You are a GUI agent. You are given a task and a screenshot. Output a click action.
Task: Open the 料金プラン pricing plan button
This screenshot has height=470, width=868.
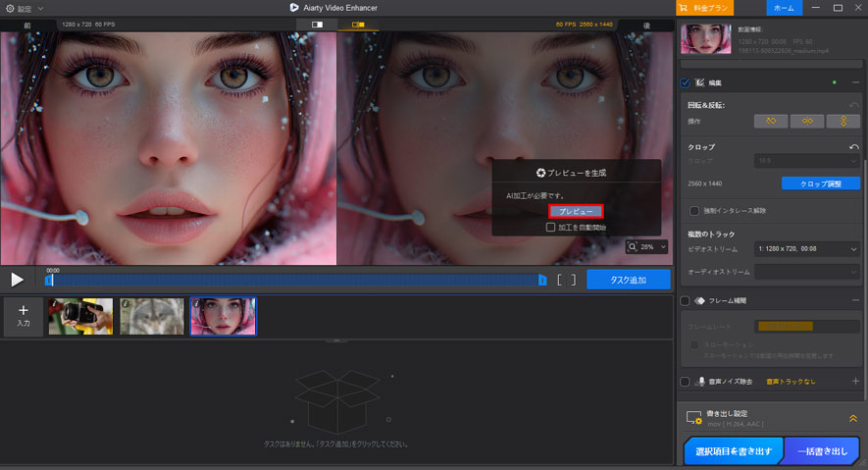[704, 8]
